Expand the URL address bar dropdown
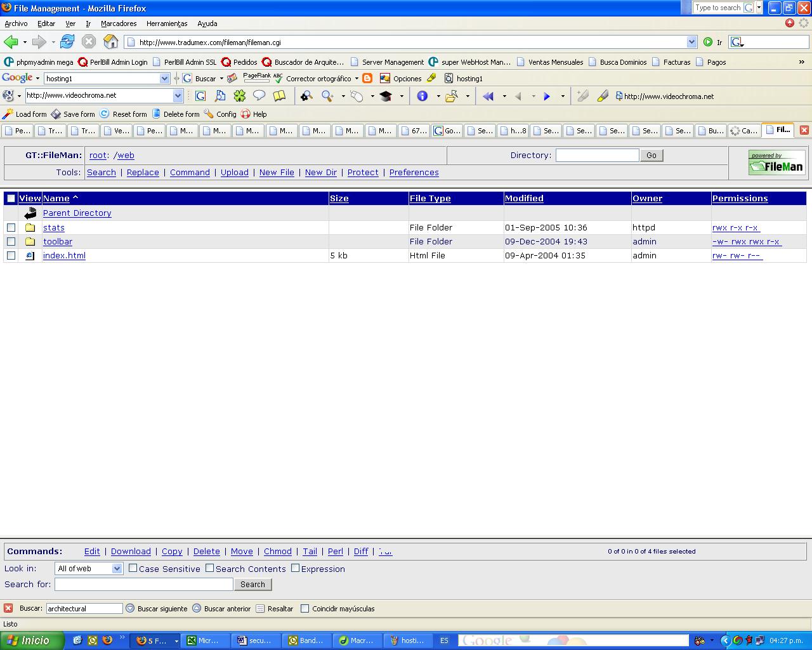Viewport: 812px width, 650px height. point(691,43)
